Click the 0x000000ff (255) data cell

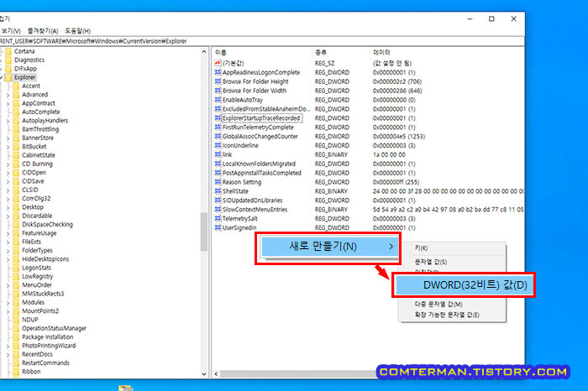click(x=396, y=182)
